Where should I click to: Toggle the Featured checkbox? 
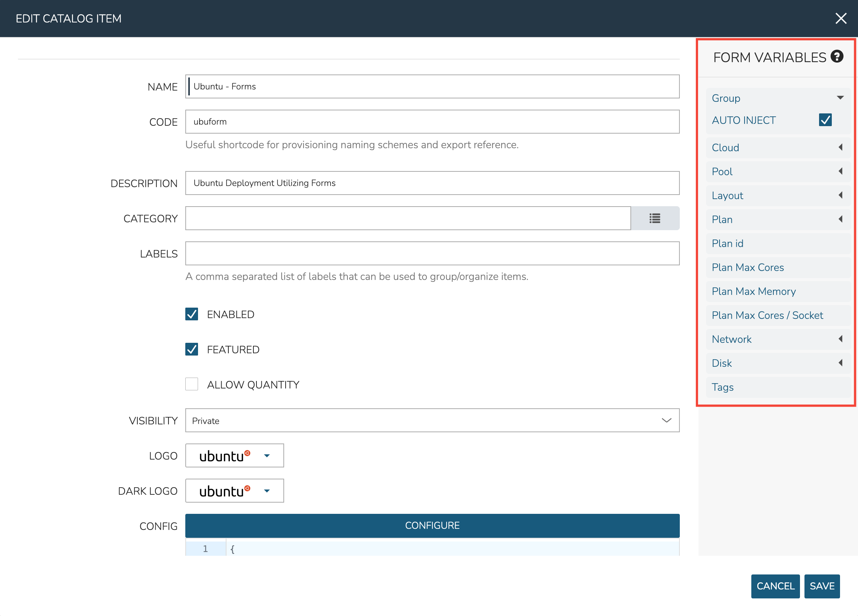coord(192,349)
